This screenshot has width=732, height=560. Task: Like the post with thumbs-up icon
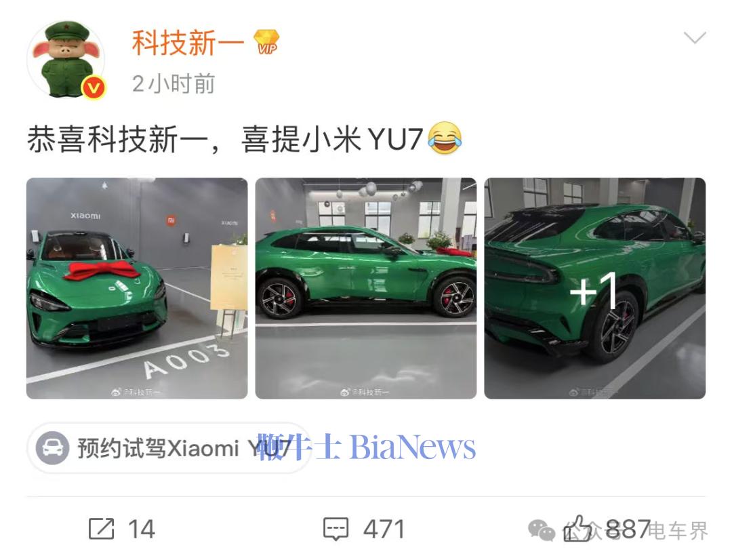pos(577,528)
